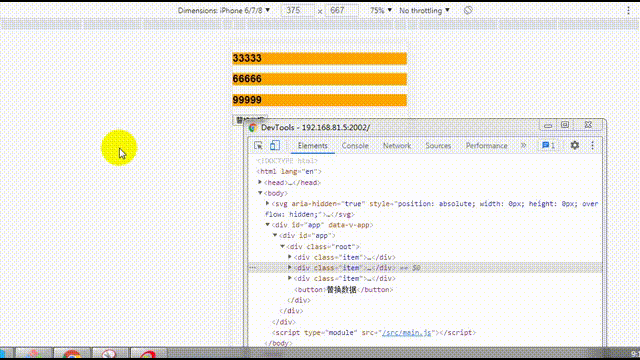Open DevTools settings gear

tap(575, 145)
